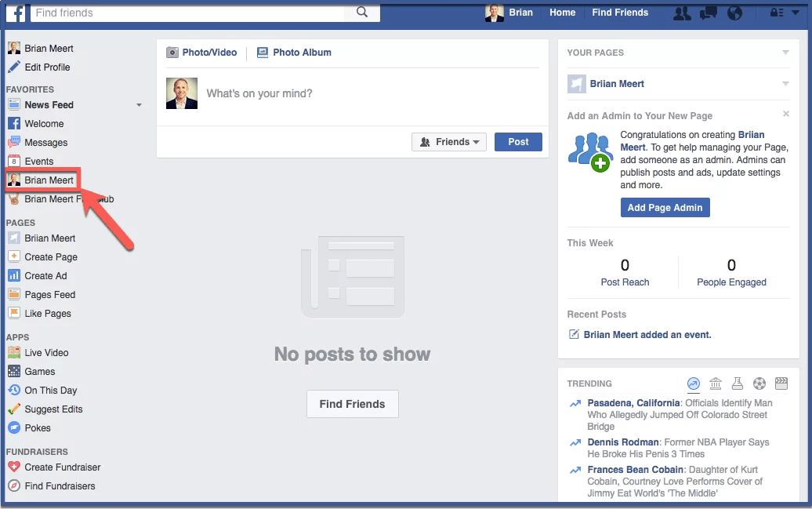The height and width of the screenshot is (509, 812).
Task: Dismiss the Add an Admin notice
Action: [785, 114]
